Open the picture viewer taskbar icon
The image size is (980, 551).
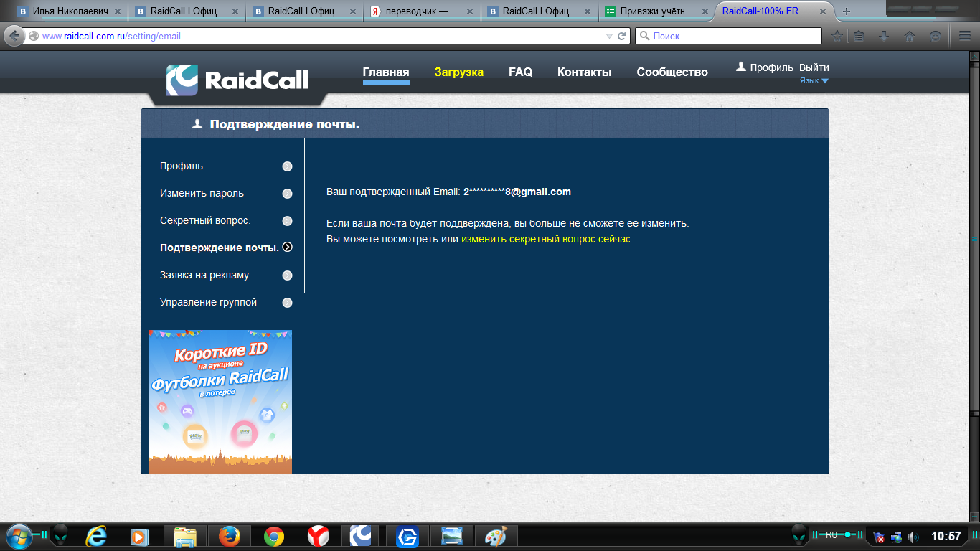click(x=452, y=537)
